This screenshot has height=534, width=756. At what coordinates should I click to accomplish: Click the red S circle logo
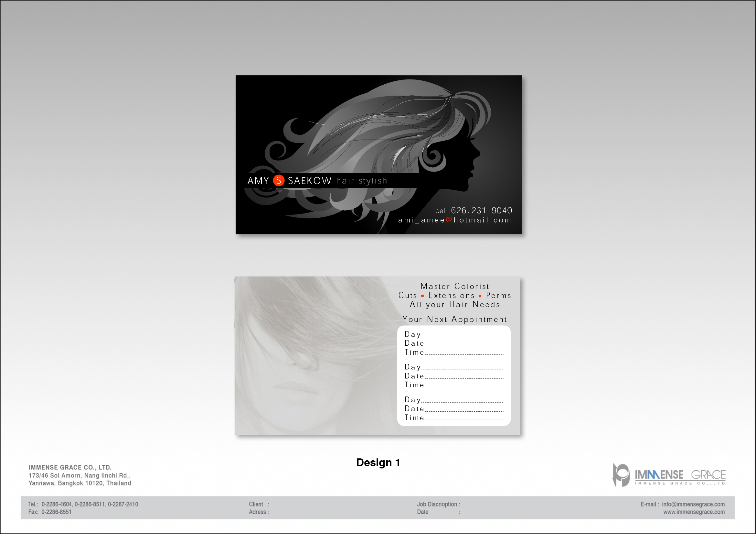279,181
